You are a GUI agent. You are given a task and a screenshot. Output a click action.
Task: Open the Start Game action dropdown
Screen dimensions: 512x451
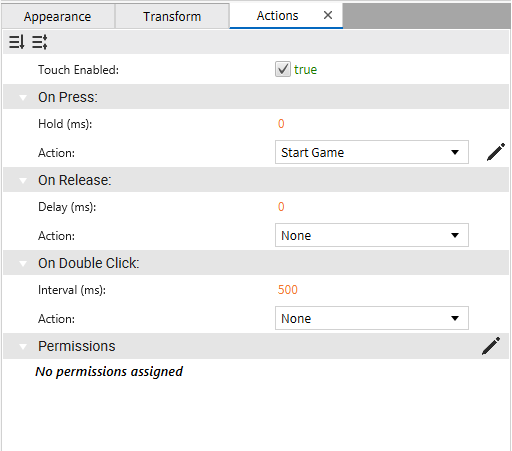click(372, 152)
